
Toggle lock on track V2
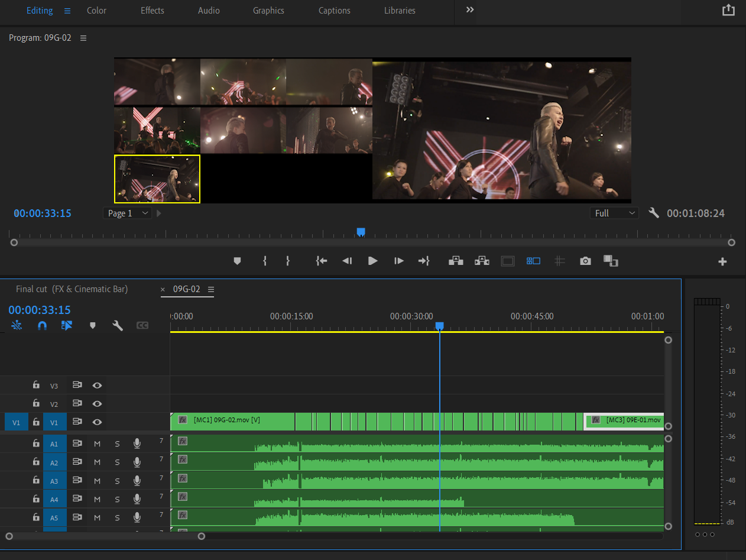point(36,403)
